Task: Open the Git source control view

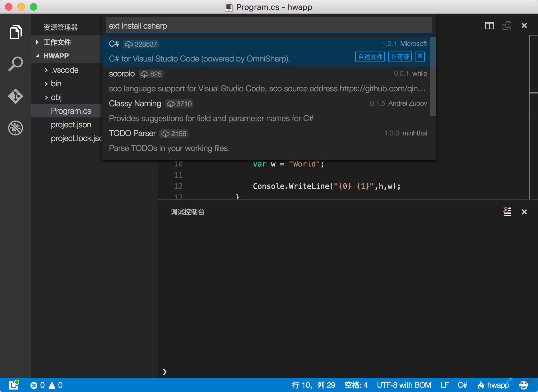Action: (x=16, y=96)
